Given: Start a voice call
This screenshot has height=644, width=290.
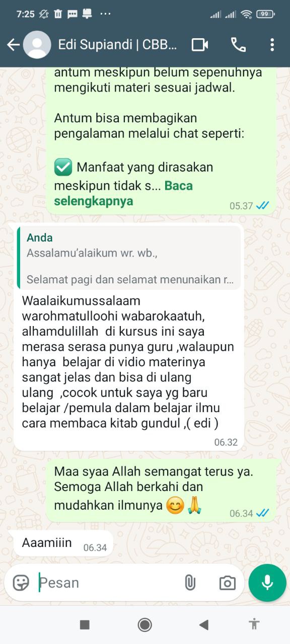Looking at the screenshot, I should tap(238, 45).
